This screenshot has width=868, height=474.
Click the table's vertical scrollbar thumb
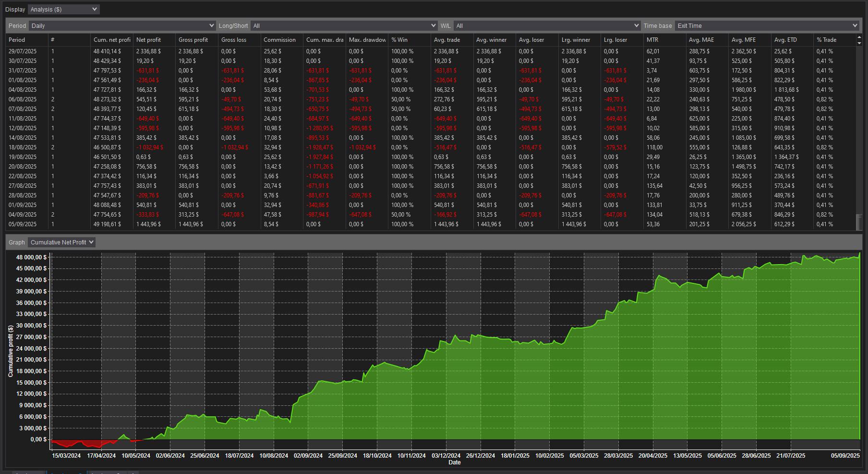pyautogui.click(x=859, y=222)
